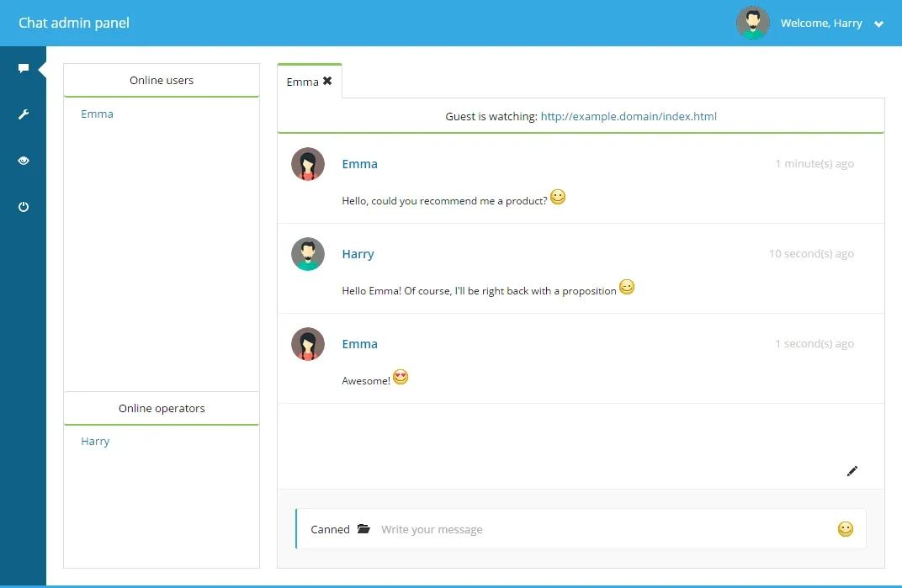Click the Emma name above Awesome message
902x588 pixels.
(359, 344)
